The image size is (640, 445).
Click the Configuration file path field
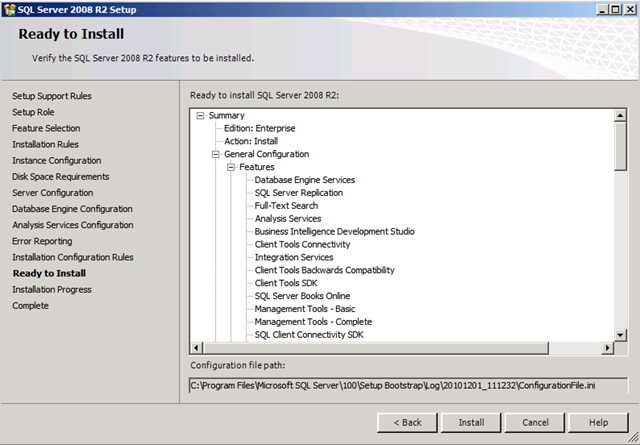pyautogui.click(x=408, y=385)
